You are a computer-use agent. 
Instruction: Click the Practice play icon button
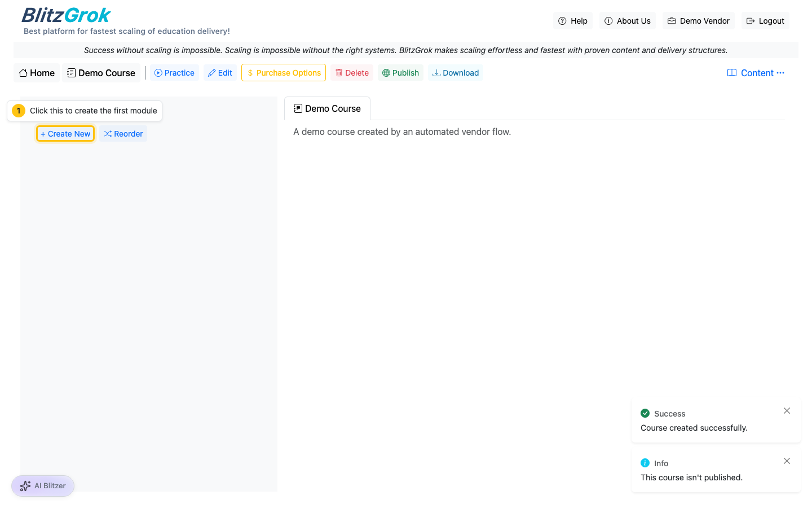point(174,73)
